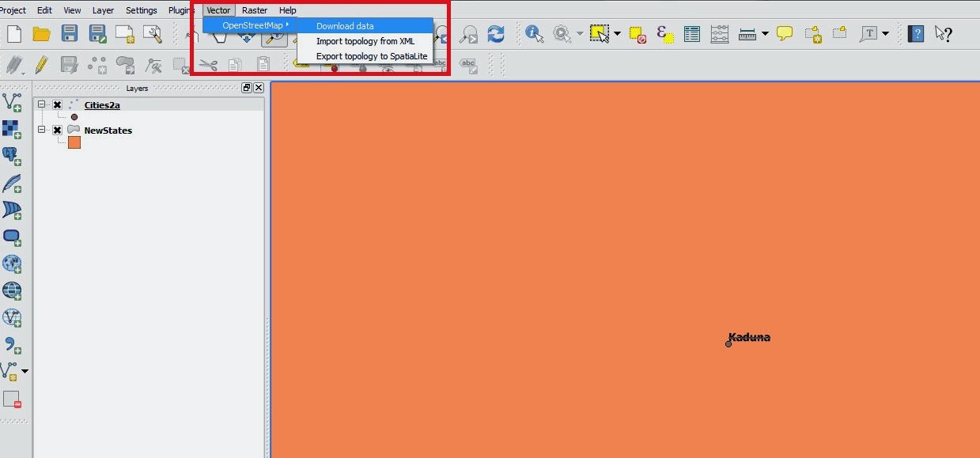Create a new project with the blank page icon

click(x=14, y=34)
